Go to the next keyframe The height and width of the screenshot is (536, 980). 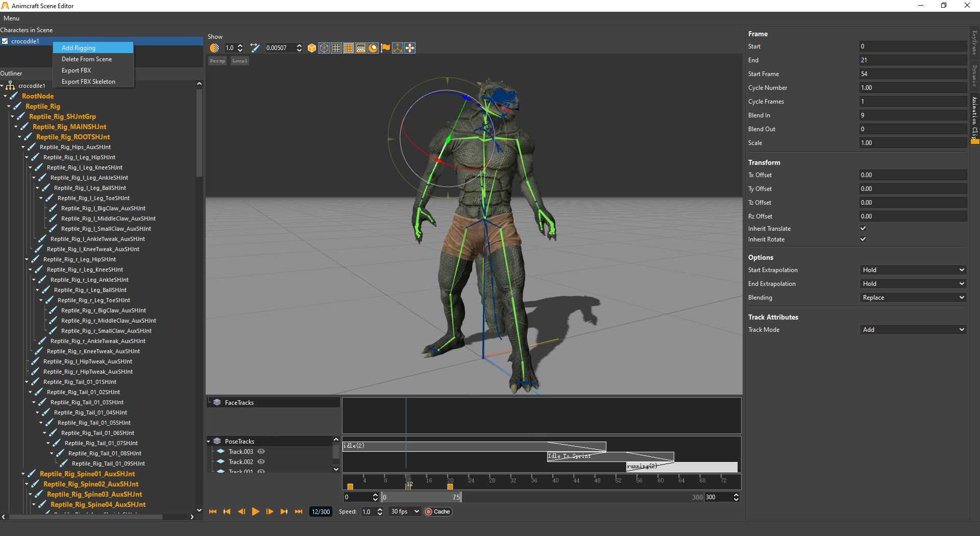[x=284, y=511]
